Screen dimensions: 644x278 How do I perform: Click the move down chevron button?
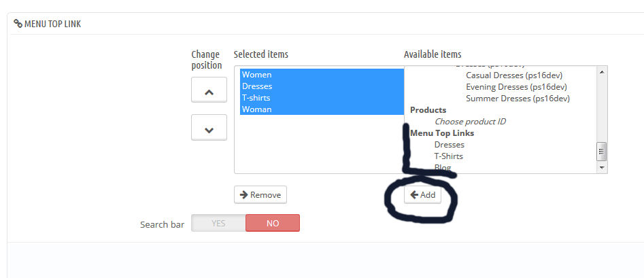click(209, 128)
